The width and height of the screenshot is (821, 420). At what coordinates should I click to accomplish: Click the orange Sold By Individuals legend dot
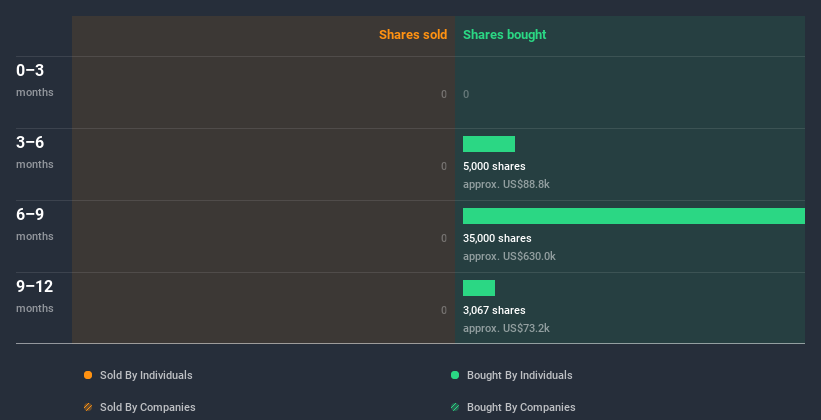coord(88,375)
